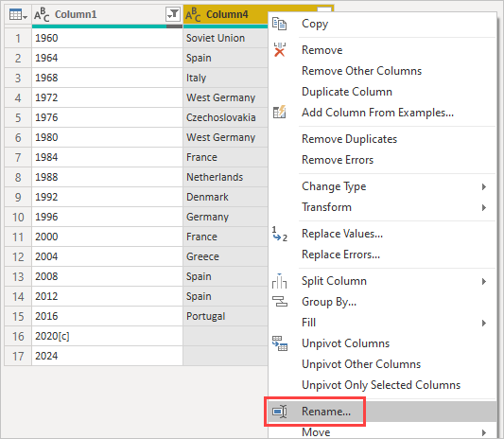Choose Unpivot Only Selected Columns
Screen dimensions: 504x439
pyautogui.click(x=381, y=385)
